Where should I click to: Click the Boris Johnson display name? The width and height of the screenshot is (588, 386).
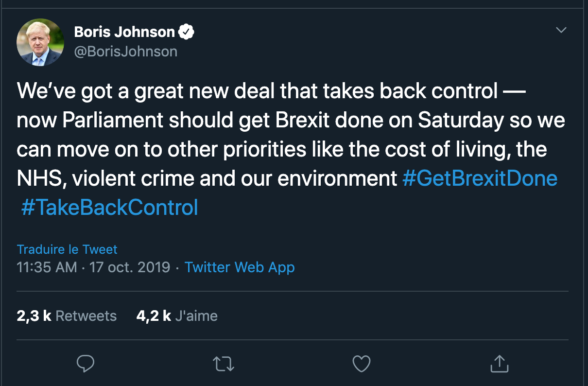click(x=124, y=33)
